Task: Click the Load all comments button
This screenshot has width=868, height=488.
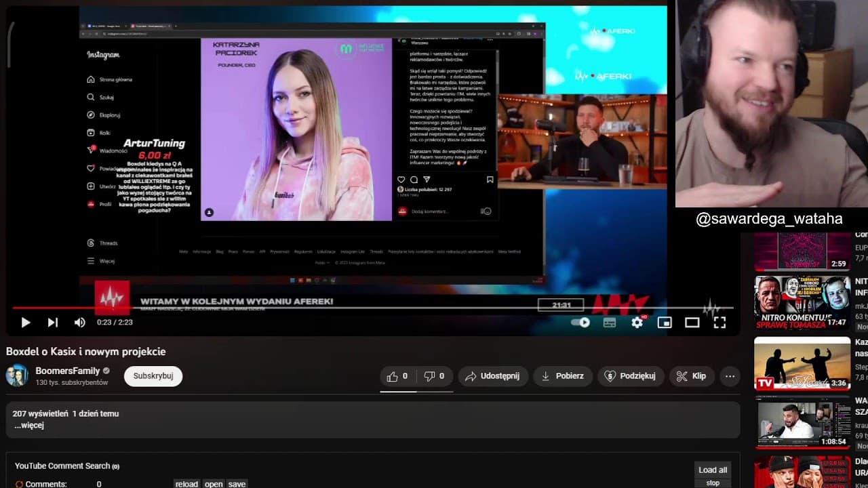Action: click(x=713, y=470)
